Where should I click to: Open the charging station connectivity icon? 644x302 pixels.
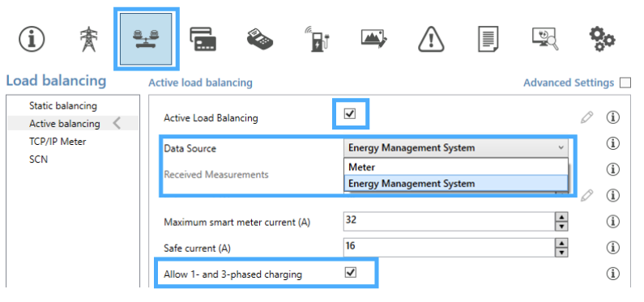(x=318, y=39)
